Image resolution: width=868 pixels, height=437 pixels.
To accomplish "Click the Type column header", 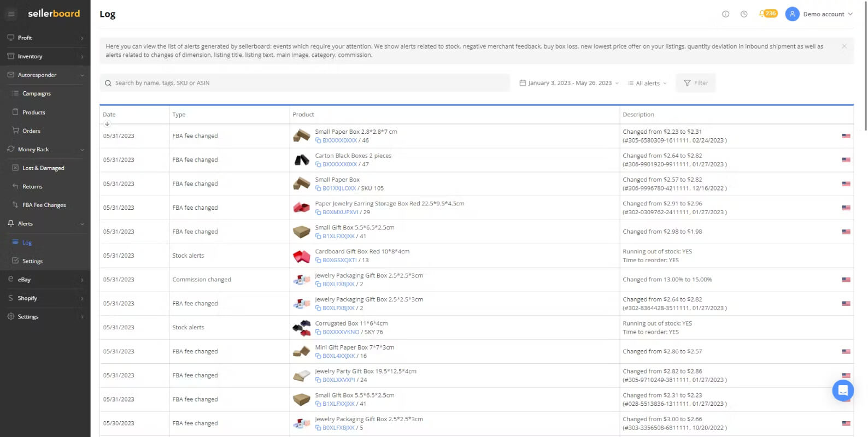I will [x=179, y=115].
